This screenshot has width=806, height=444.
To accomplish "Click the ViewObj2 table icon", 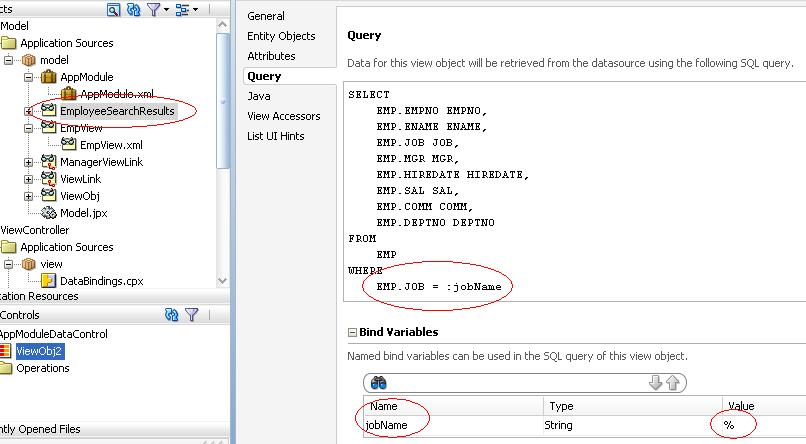I will click(x=5, y=352).
